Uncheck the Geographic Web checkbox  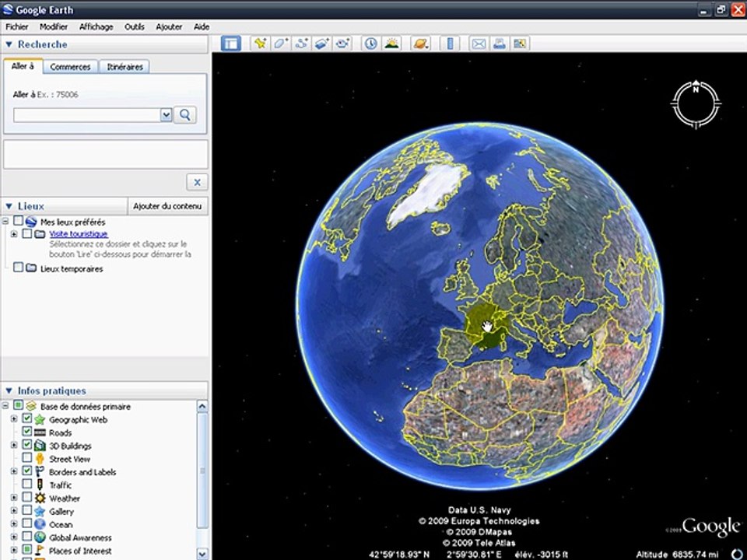point(27,418)
